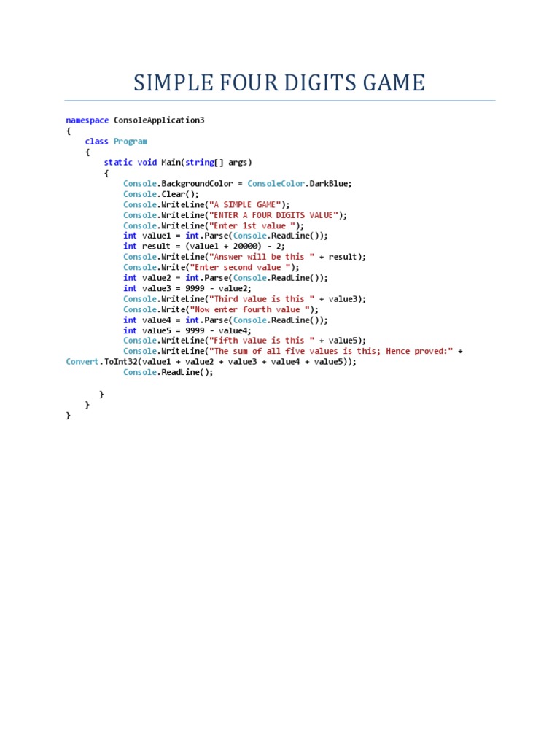Click the line 'namespace ConsoleApplication3'
The height and width of the screenshot is (747, 560).
tap(135, 120)
